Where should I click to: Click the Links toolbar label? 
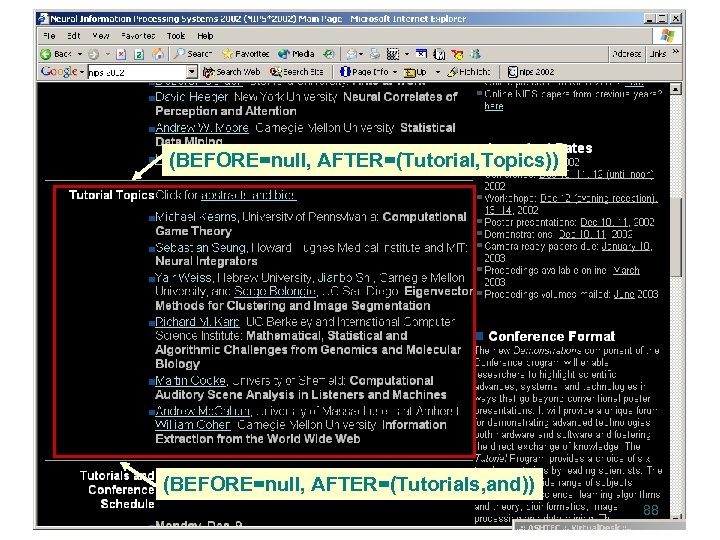pos(658,54)
